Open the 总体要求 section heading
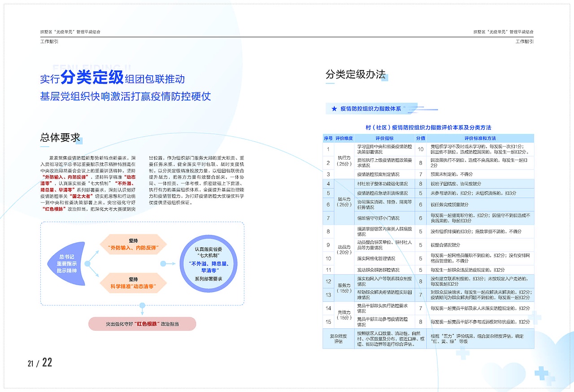574x392 pixels. [59, 138]
